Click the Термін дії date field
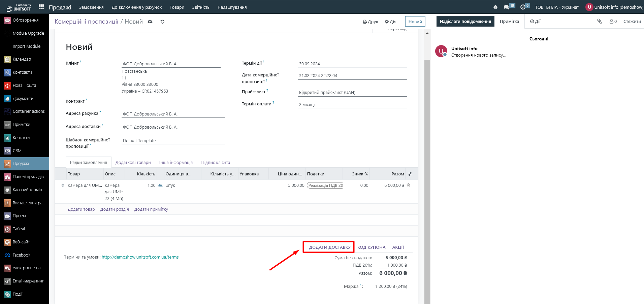 (x=352, y=64)
